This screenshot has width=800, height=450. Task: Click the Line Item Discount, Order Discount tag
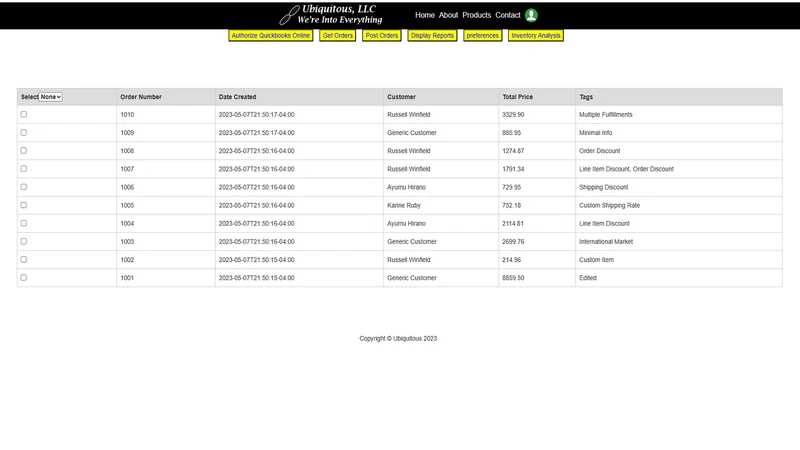(626, 169)
